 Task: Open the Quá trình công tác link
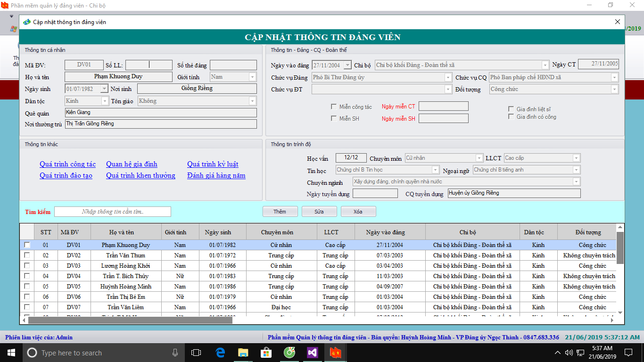click(x=67, y=164)
